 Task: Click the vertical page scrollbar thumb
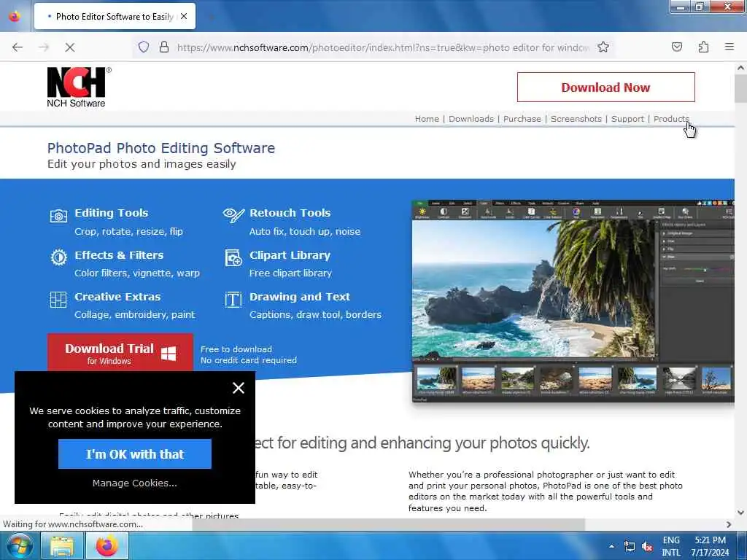(x=740, y=89)
